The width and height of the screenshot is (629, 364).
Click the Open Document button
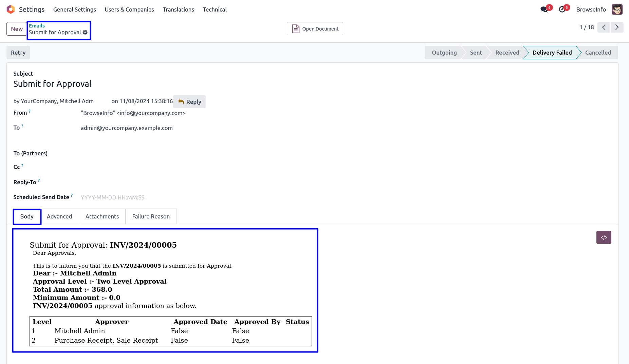click(x=315, y=29)
